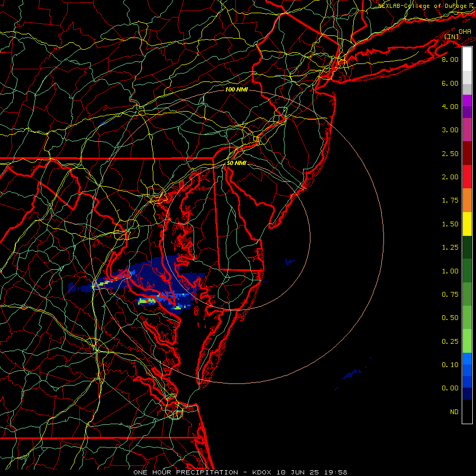Click the '0.50' scale label
Viewport: 476px width, 476px height.
pyautogui.click(x=450, y=318)
